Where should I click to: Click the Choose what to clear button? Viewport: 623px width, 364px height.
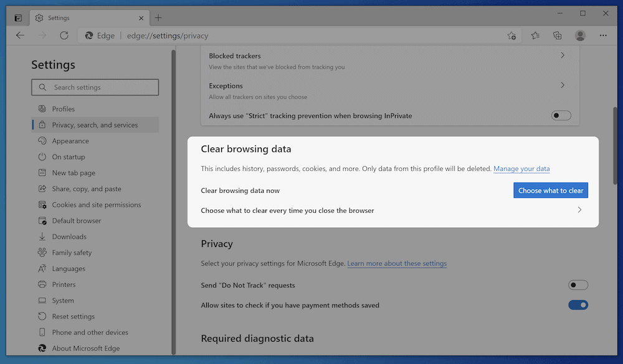(551, 190)
